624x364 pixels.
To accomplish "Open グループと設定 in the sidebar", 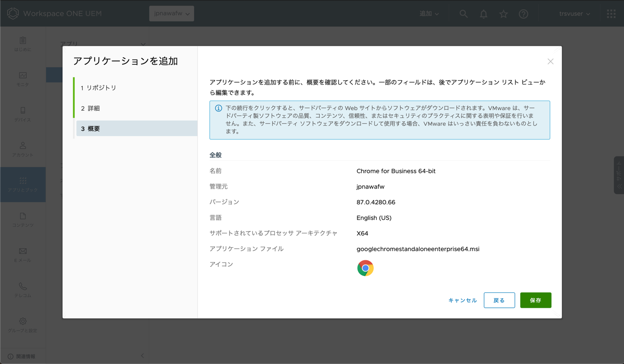I will [x=23, y=325].
